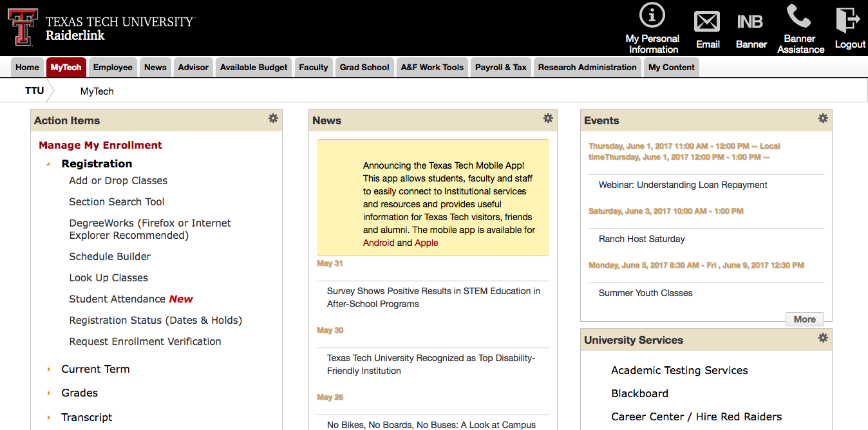The image size is (868, 430).
Task: Open Top Disability-Friendly Institution news story
Action: point(431,364)
